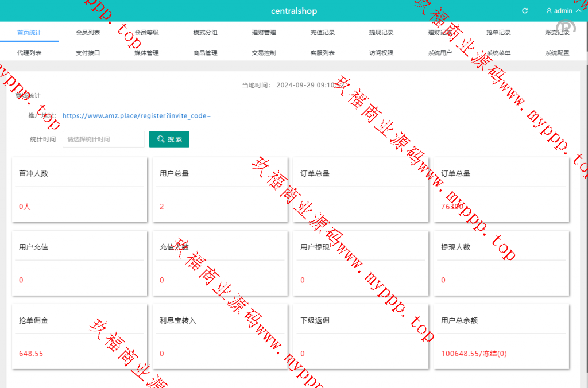Select the 首页统计 tab
The width and height of the screenshot is (588, 388).
click(29, 33)
